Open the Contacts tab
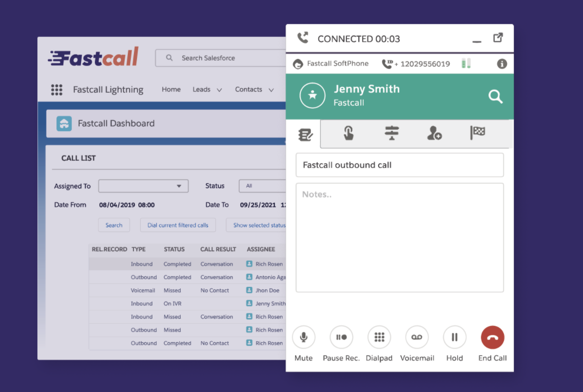The width and height of the screenshot is (583, 392). click(248, 89)
